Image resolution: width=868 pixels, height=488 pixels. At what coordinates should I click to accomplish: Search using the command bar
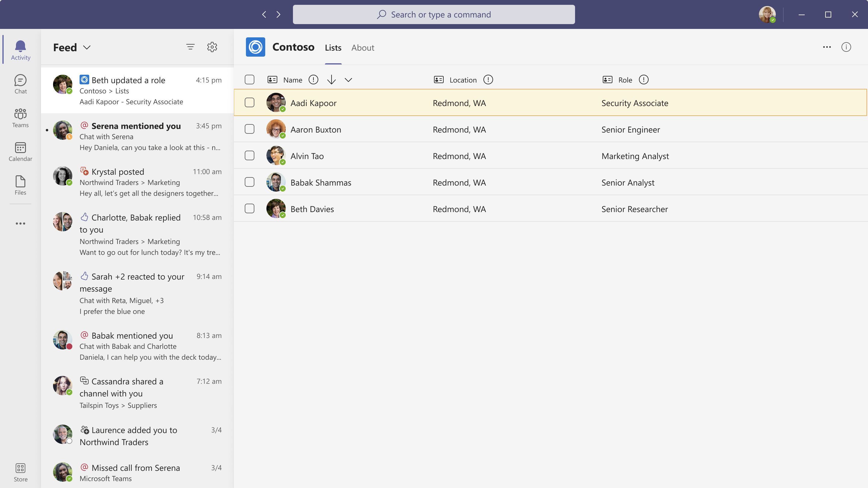(x=434, y=14)
